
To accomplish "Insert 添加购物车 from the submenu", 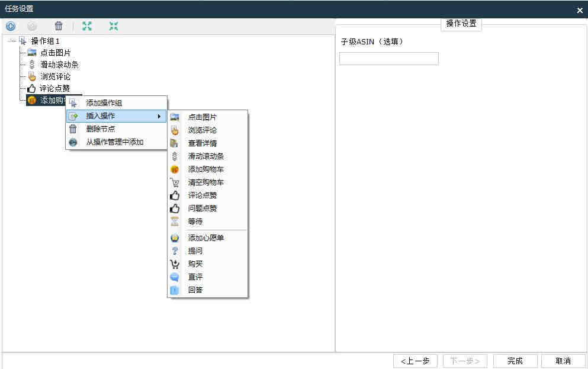I will [x=208, y=169].
